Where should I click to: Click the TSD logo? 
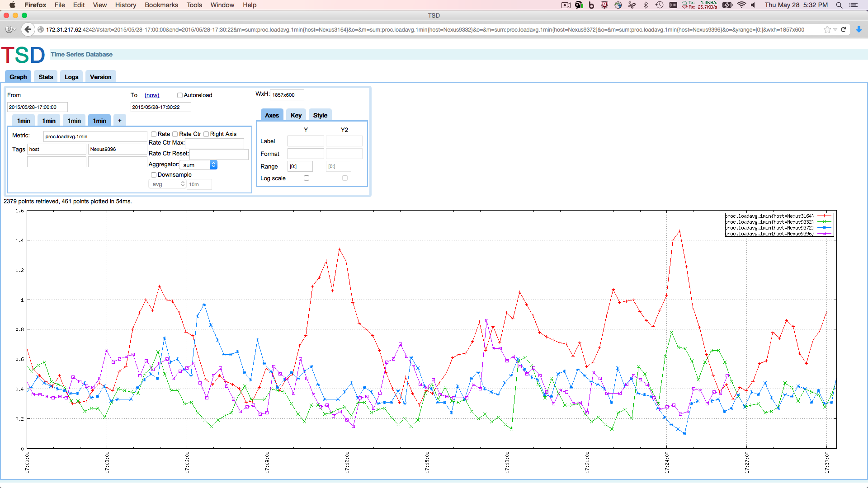pyautogui.click(x=23, y=55)
